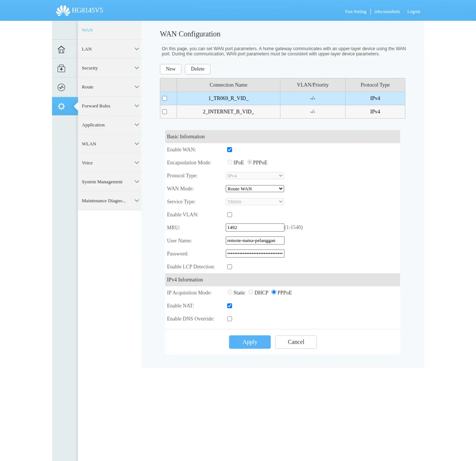Select the 1_TR069_R_VID_ row checkbox
The height and width of the screenshot is (461, 476).
point(164,98)
